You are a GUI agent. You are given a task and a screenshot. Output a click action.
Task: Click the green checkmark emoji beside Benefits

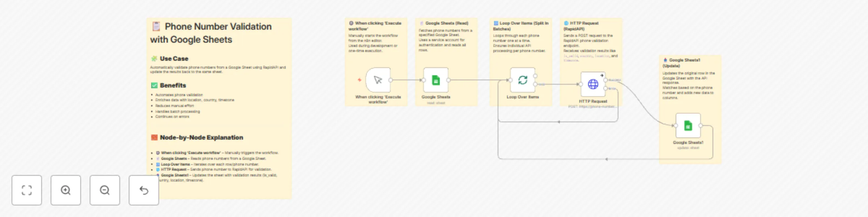coord(154,85)
